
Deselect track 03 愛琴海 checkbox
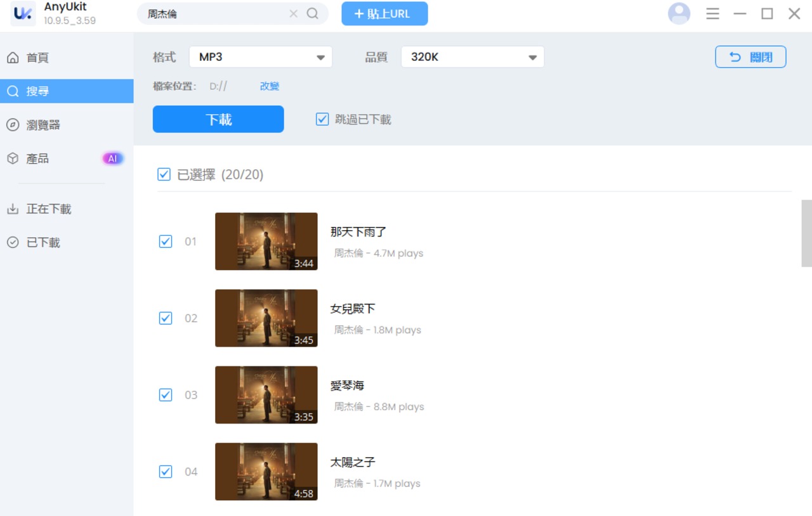point(166,395)
